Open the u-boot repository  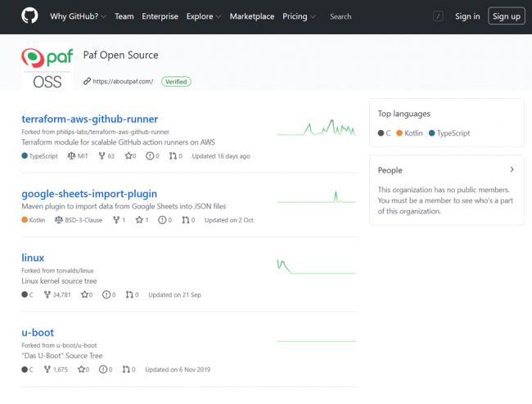pos(38,333)
